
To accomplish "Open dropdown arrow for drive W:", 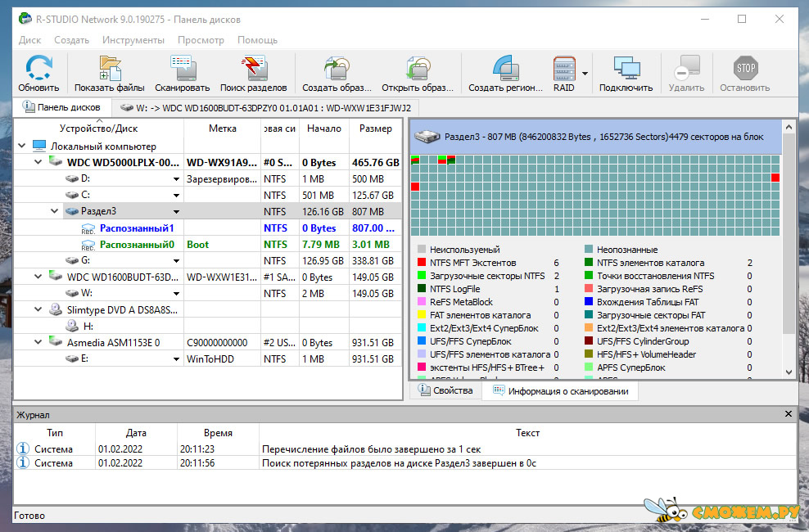I will click(x=176, y=294).
